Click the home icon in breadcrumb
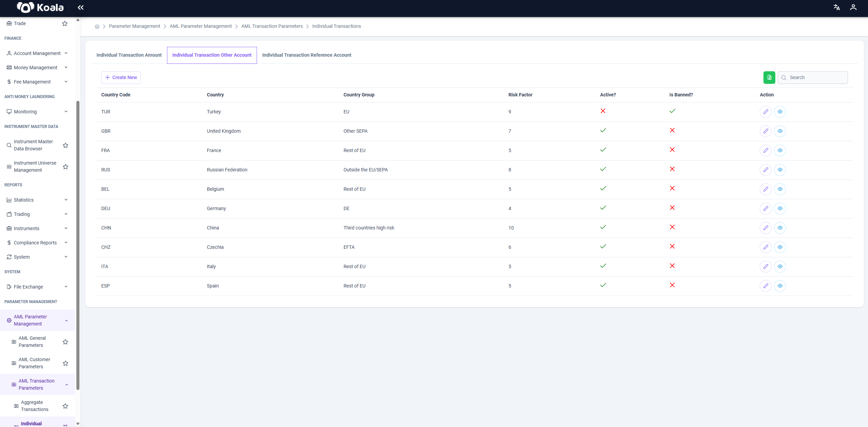868x427 pixels. point(97,26)
